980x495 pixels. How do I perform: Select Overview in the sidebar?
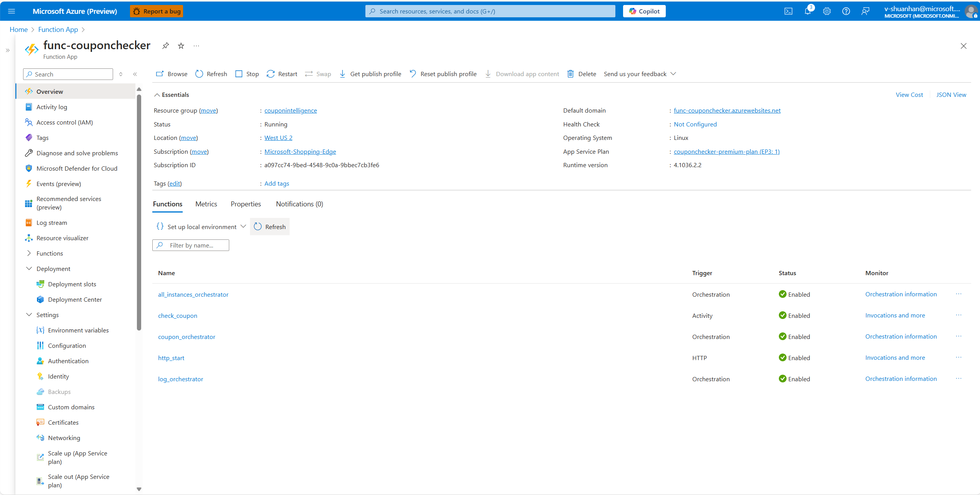[x=76, y=91]
